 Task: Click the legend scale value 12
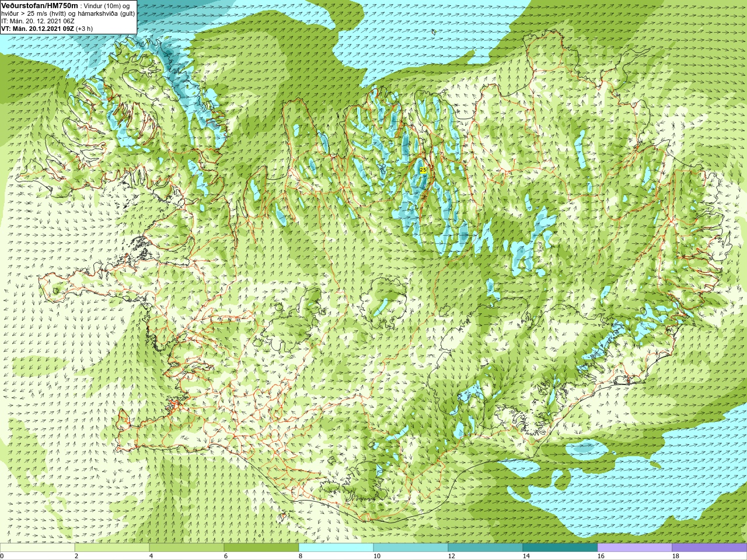(x=452, y=556)
